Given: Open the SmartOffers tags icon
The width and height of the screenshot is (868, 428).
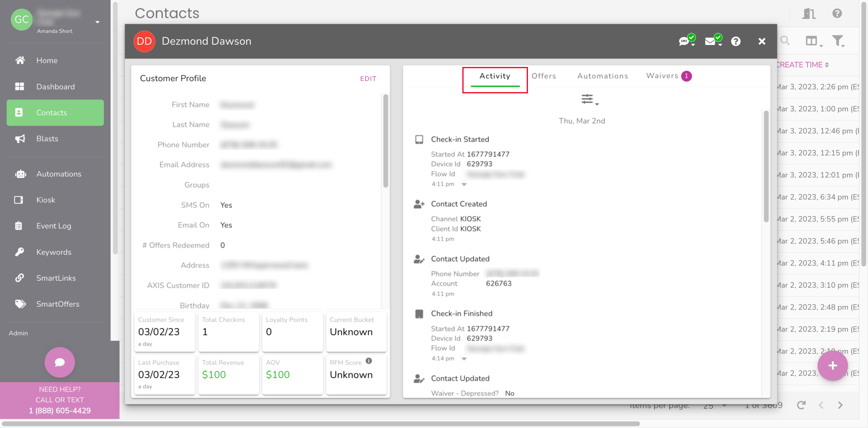Looking at the screenshot, I should 20,304.
